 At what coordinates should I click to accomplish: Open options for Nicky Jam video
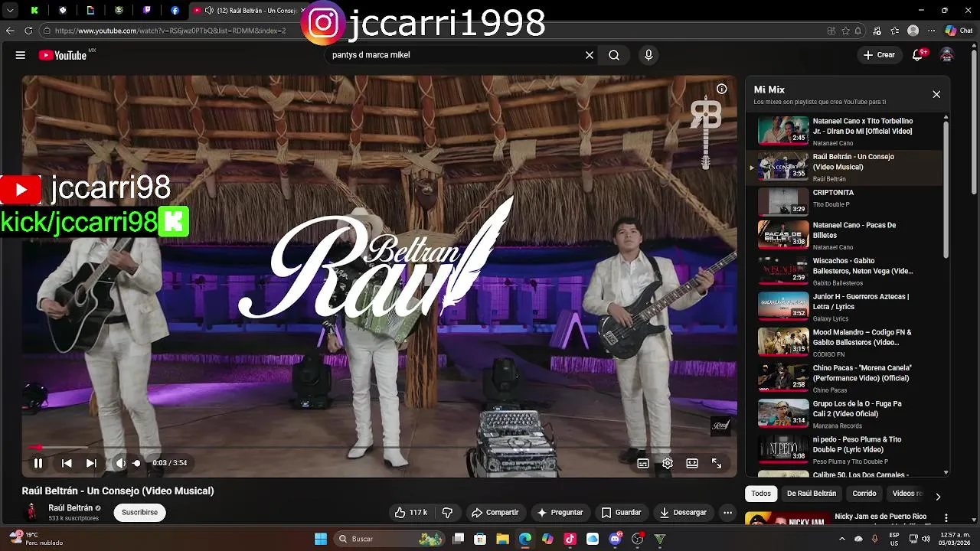(946, 518)
